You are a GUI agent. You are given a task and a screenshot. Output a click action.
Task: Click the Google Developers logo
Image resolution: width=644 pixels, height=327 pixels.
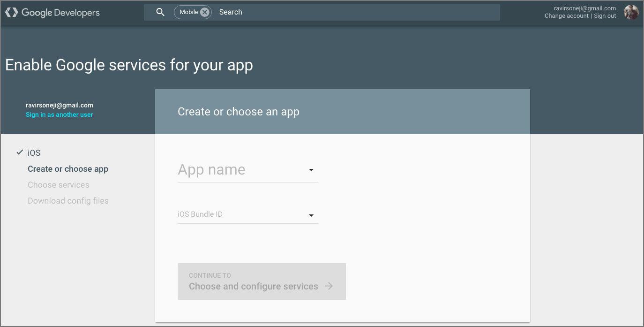point(52,12)
